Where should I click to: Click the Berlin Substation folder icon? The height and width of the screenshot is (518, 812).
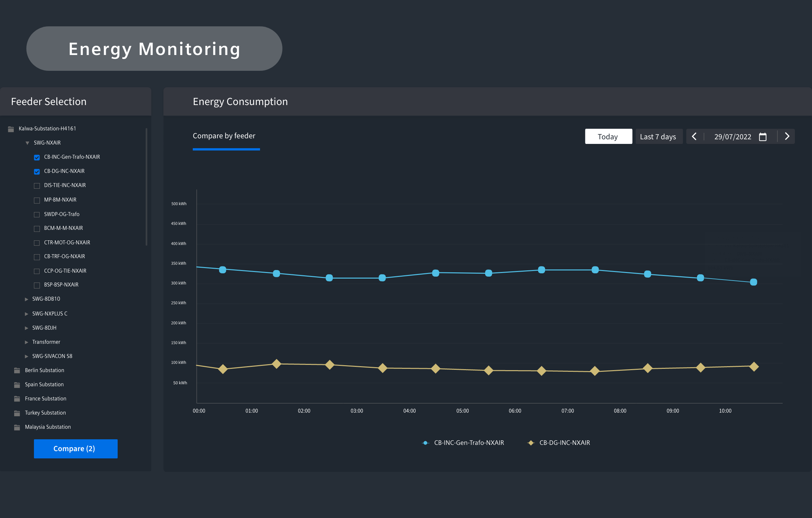tap(17, 370)
